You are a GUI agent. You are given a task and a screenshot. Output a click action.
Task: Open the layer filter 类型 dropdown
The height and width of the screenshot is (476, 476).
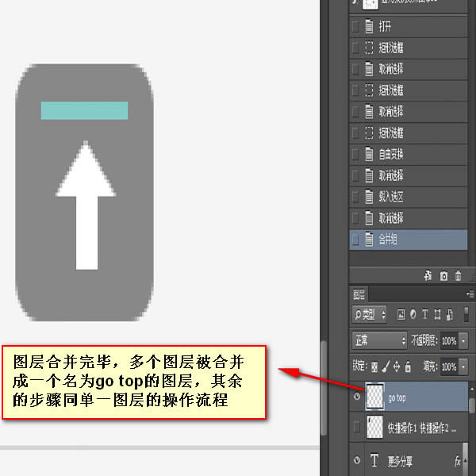370,315
